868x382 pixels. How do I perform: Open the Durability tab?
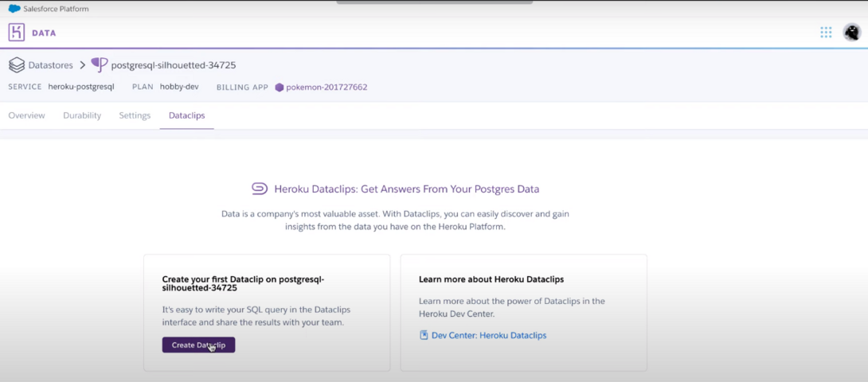(82, 115)
